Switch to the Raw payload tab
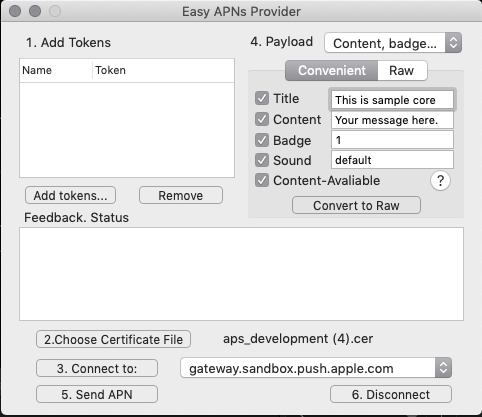Screen dimensions: 482x417 click(402, 70)
